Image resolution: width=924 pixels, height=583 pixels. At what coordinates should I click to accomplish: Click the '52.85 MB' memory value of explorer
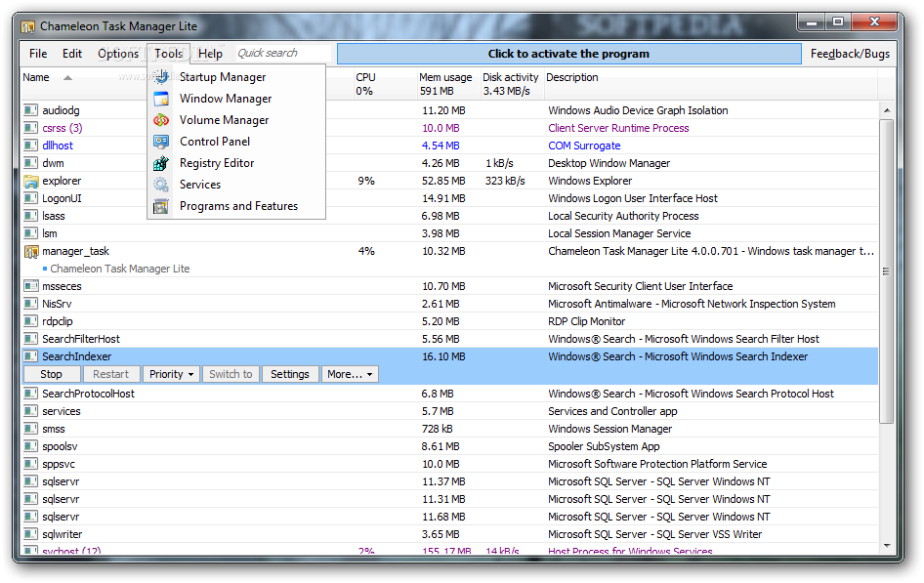(443, 181)
